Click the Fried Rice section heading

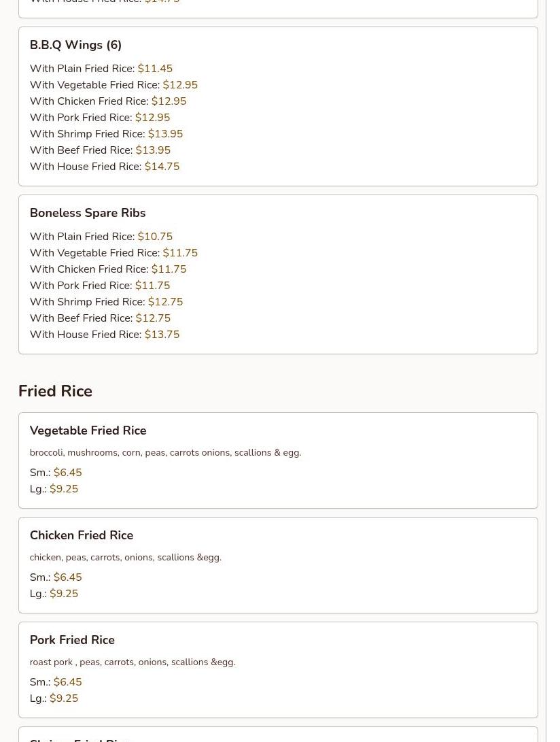[55, 391]
